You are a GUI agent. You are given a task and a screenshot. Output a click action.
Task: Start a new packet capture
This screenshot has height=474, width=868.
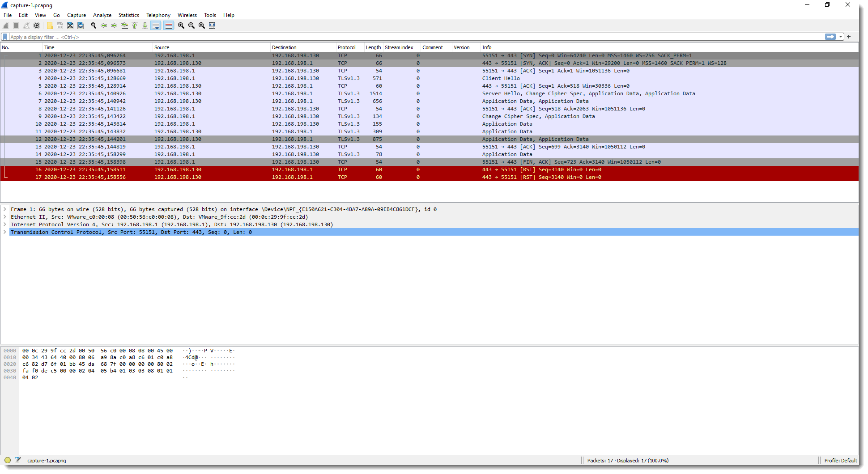pos(6,25)
